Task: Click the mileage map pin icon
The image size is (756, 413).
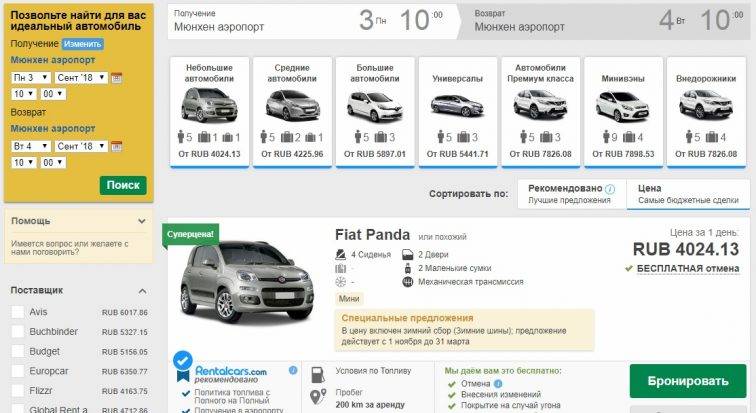Action: [x=318, y=397]
